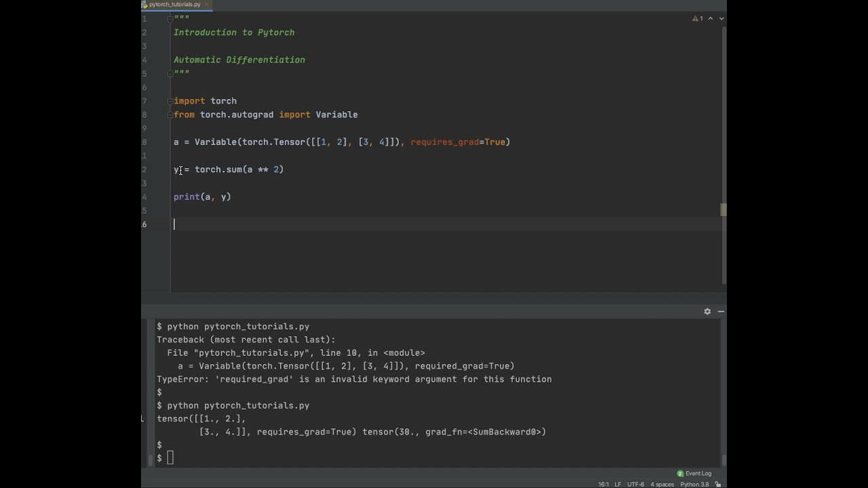Open the 4 spaces indent settings
868x488 pixels.
tap(662, 484)
